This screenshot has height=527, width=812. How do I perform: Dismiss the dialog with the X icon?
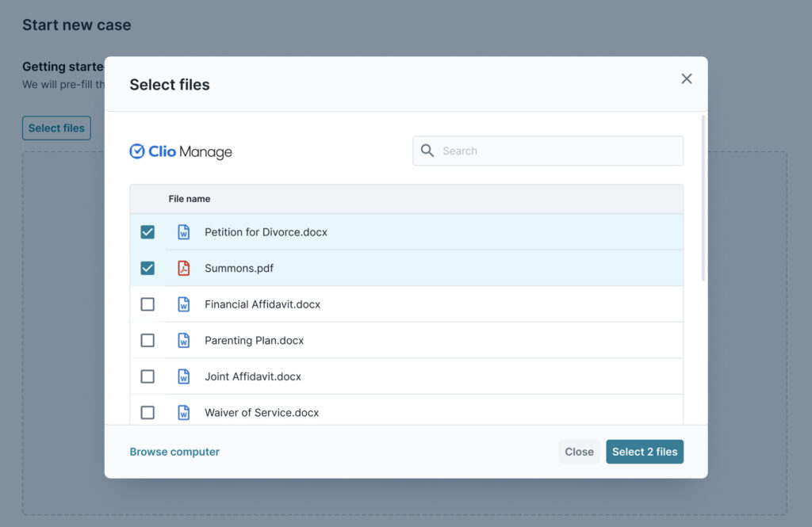tap(687, 78)
